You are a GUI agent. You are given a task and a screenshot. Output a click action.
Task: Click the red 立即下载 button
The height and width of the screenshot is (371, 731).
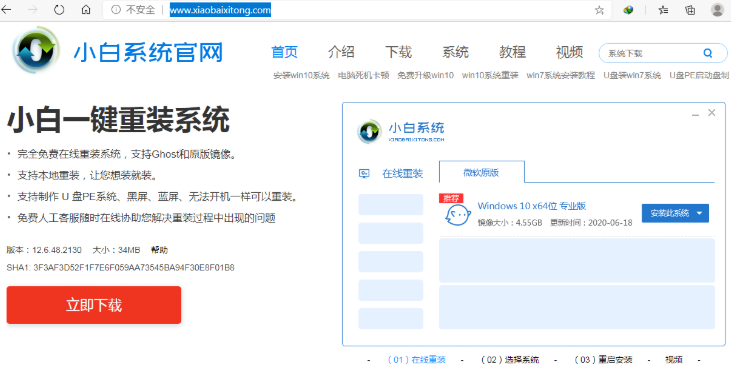(94, 305)
